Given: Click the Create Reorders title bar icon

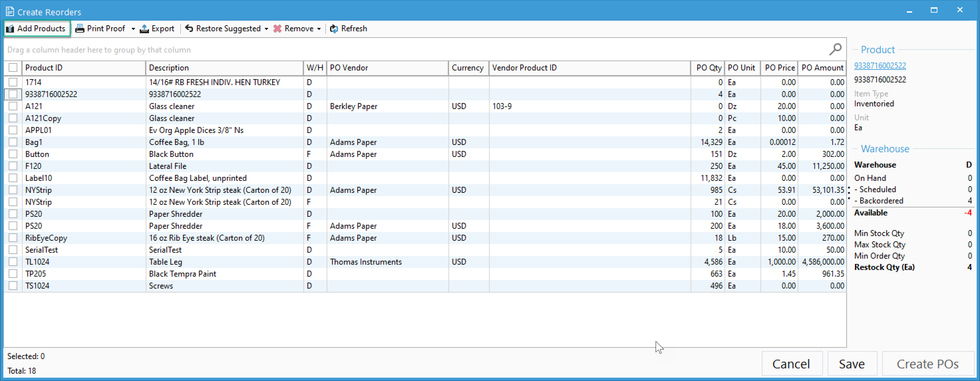Looking at the screenshot, I should 10,11.
